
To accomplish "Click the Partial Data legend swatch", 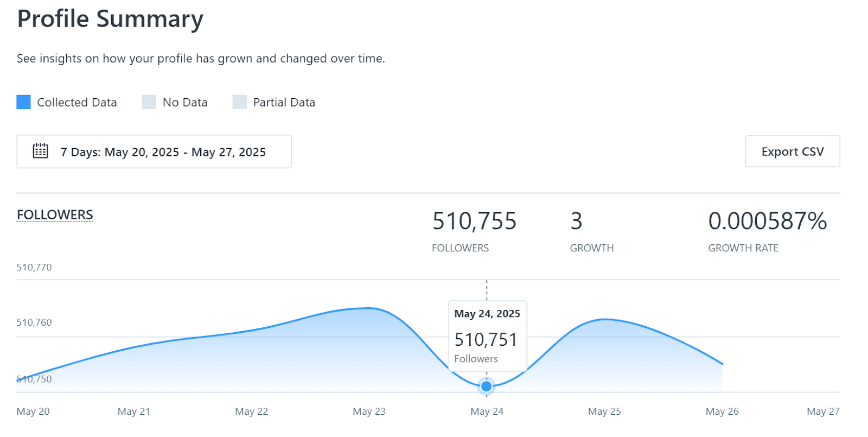I will coord(240,102).
